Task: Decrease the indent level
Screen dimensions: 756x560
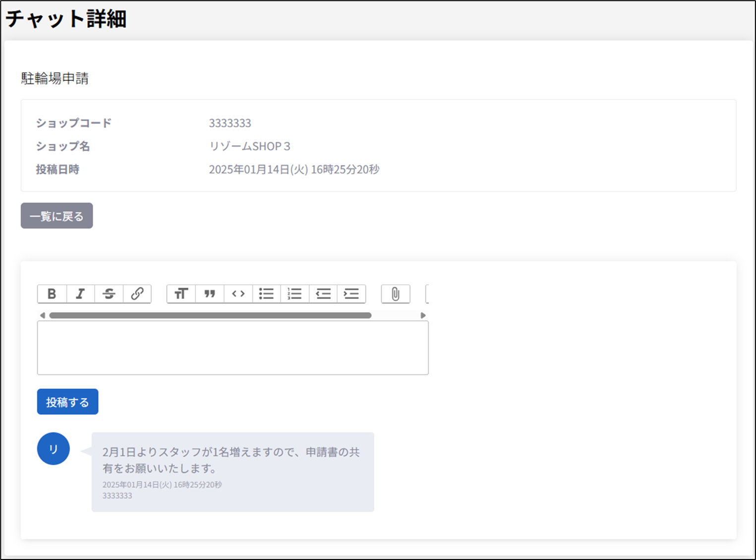Action: (323, 294)
